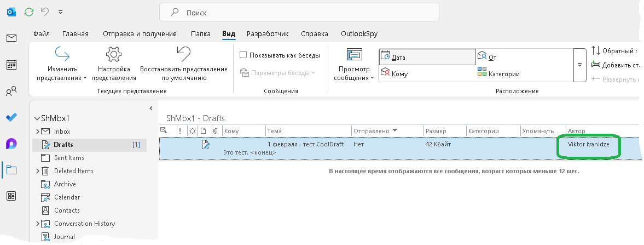
Task: Click Обратный sort order button
Action: [615, 50]
